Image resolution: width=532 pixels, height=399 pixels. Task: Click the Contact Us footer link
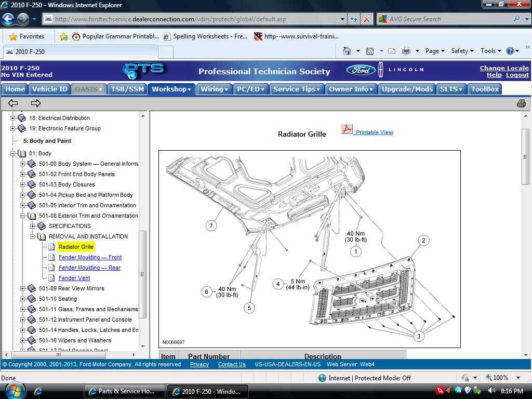232,364
